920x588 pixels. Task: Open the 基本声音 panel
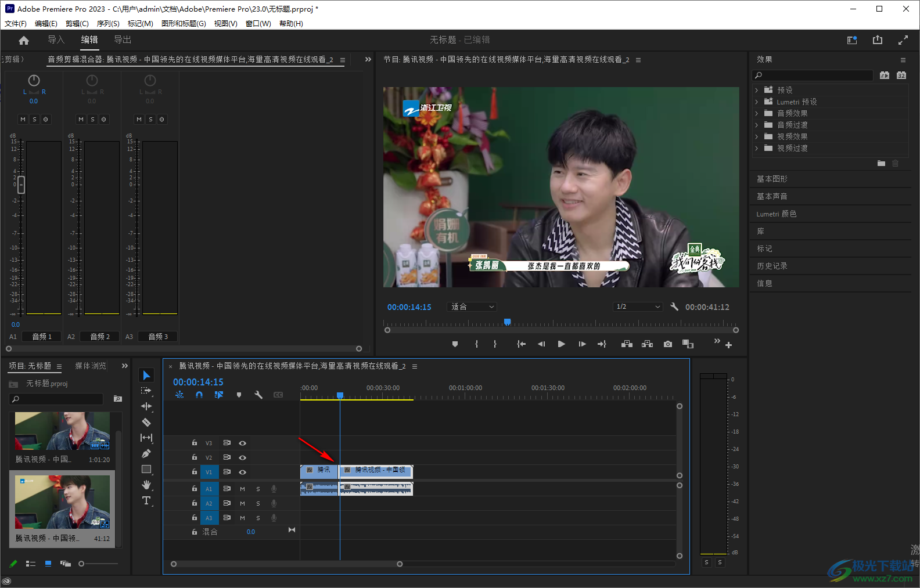tap(772, 196)
